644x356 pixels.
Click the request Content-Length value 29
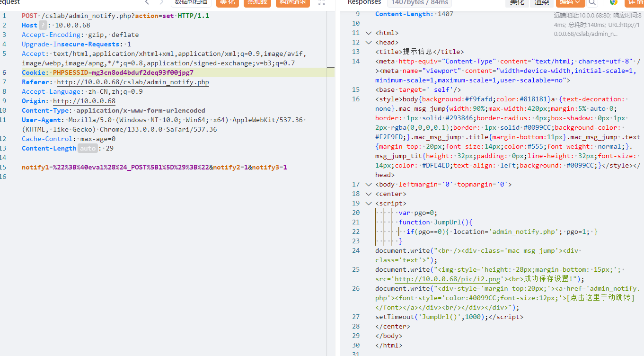109,148
